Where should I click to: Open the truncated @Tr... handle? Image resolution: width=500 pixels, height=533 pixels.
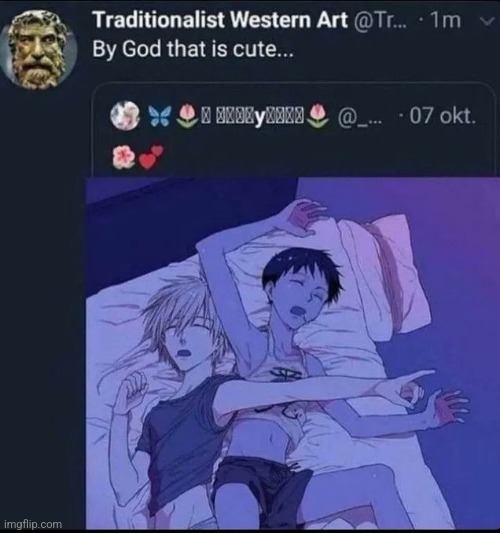pyautogui.click(x=380, y=20)
